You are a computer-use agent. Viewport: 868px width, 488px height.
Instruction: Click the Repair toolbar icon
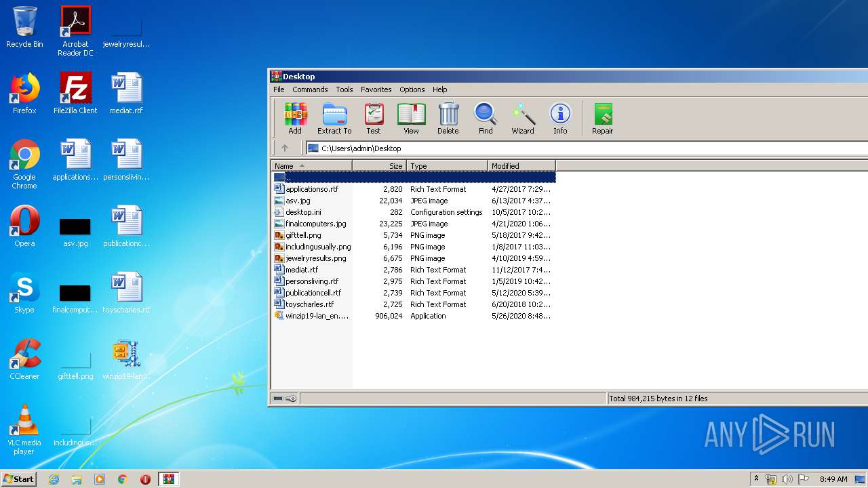click(x=602, y=119)
